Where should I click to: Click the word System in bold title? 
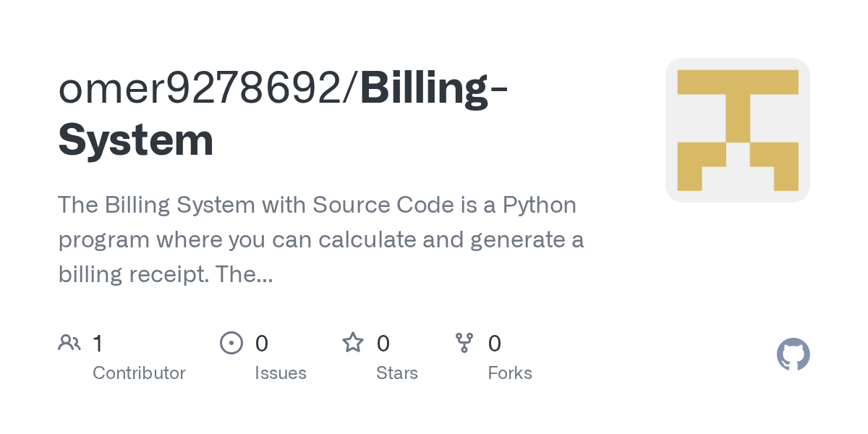click(136, 140)
